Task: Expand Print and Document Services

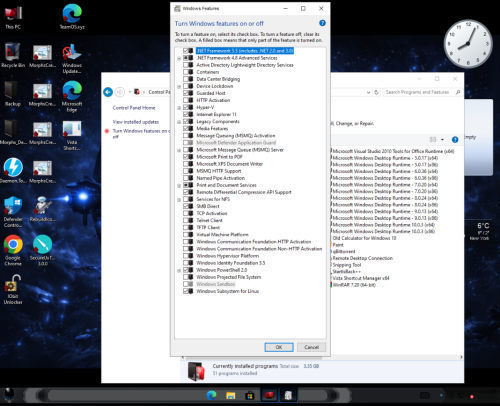Action: point(179,185)
